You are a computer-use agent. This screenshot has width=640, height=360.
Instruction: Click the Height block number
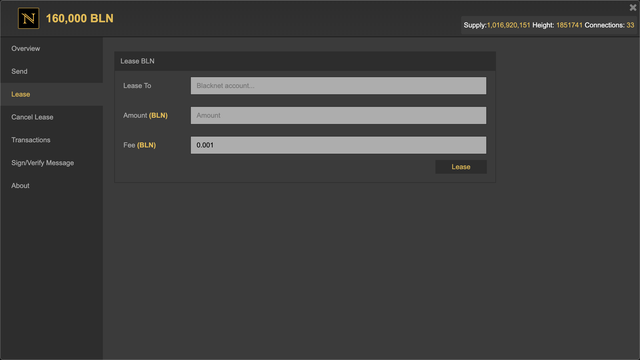pyautogui.click(x=569, y=25)
